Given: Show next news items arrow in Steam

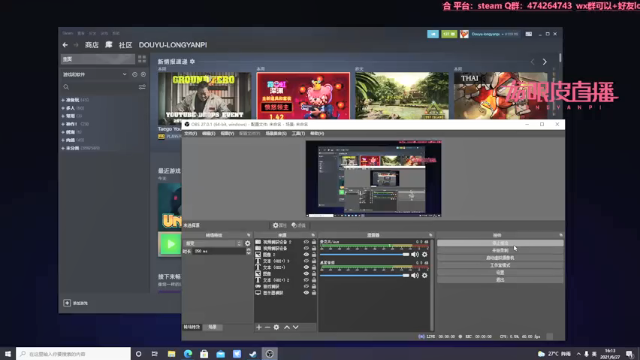Looking at the screenshot, I should [x=544, y=62].
